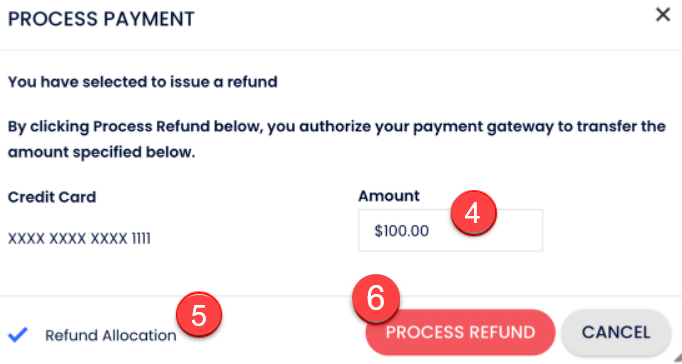Click the Credit Card label

pos(52,197)
